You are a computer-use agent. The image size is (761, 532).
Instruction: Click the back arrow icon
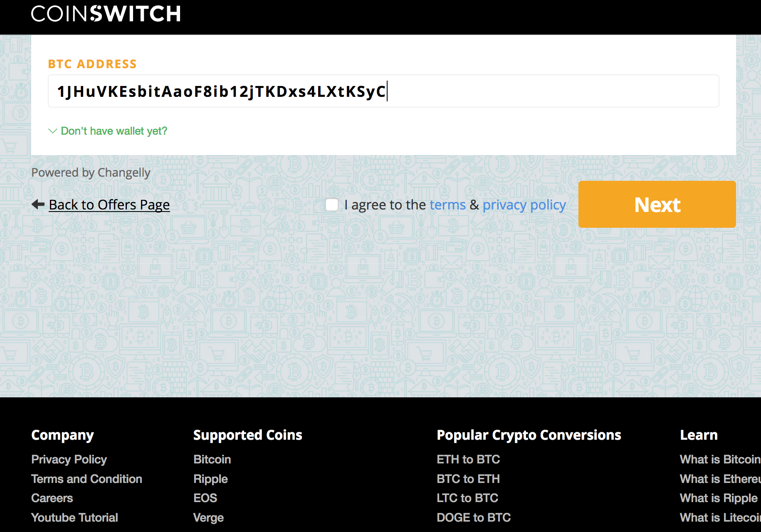point(38,204)
